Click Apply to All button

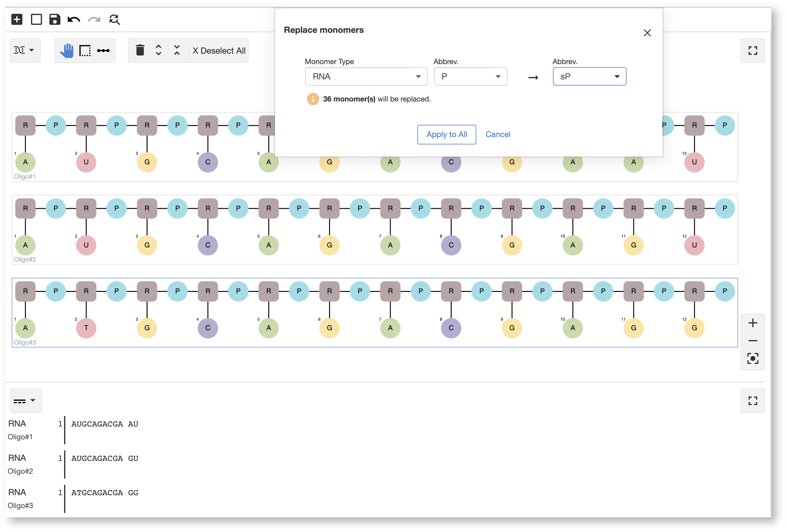[x=447, y=135]
